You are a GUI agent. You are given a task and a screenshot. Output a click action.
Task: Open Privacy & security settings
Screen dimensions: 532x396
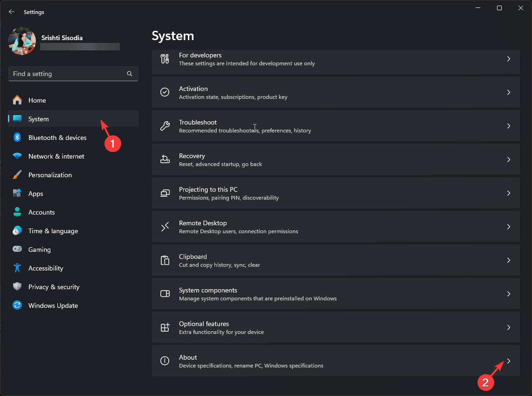coord(73,287)
